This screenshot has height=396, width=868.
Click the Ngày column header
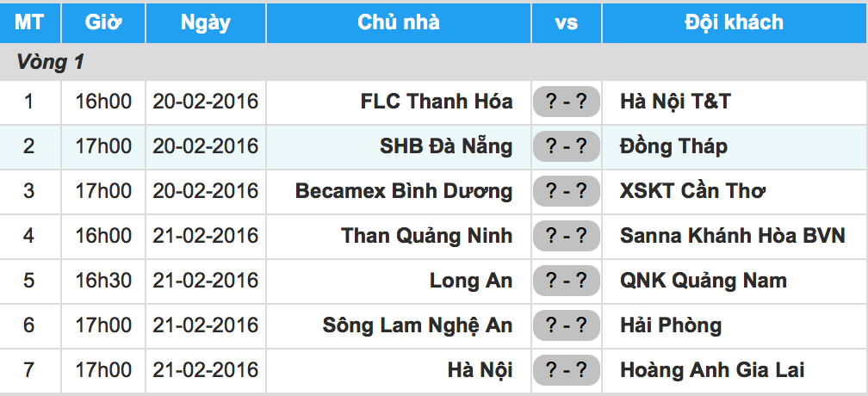pos(205,22)
